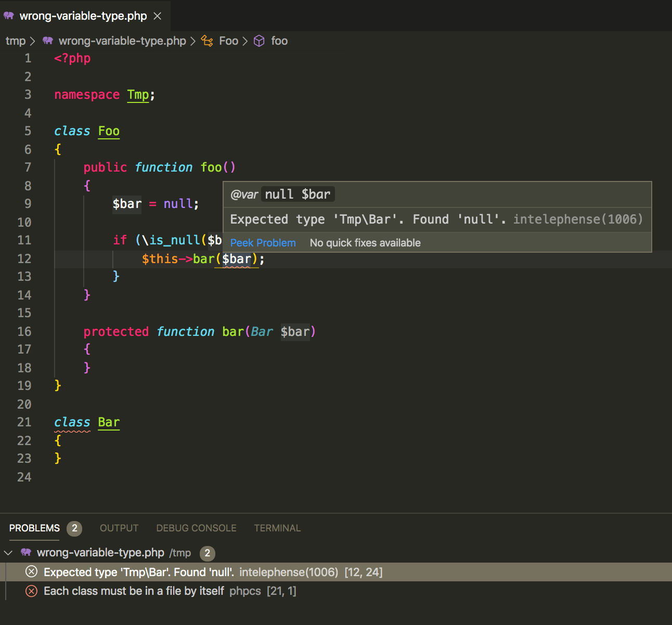Select the class symbol icon before Foo breadcrumb
This screenshot has height=625, width=672.
tap(207, 41)
